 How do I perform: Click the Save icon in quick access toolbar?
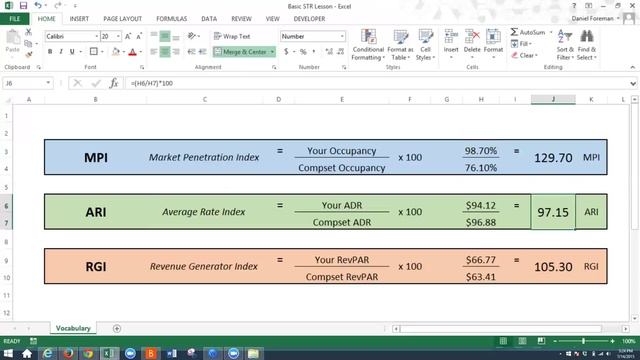tap(23, 6)
